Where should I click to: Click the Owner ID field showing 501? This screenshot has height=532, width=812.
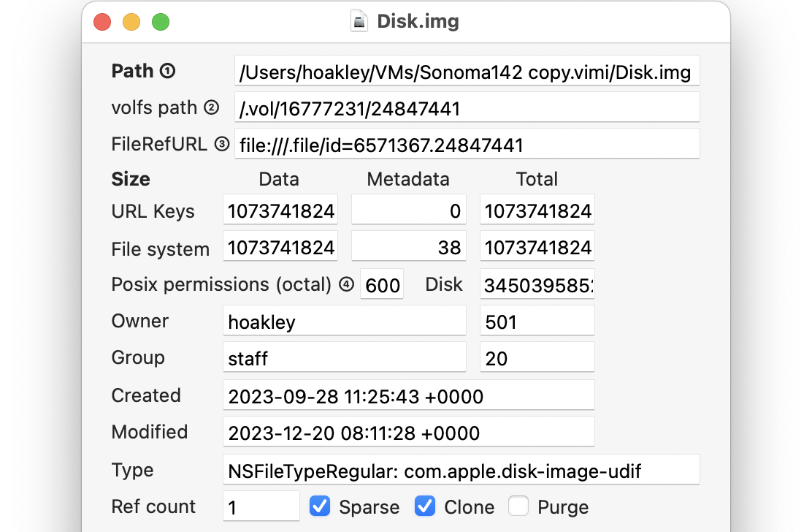[537, 321]
